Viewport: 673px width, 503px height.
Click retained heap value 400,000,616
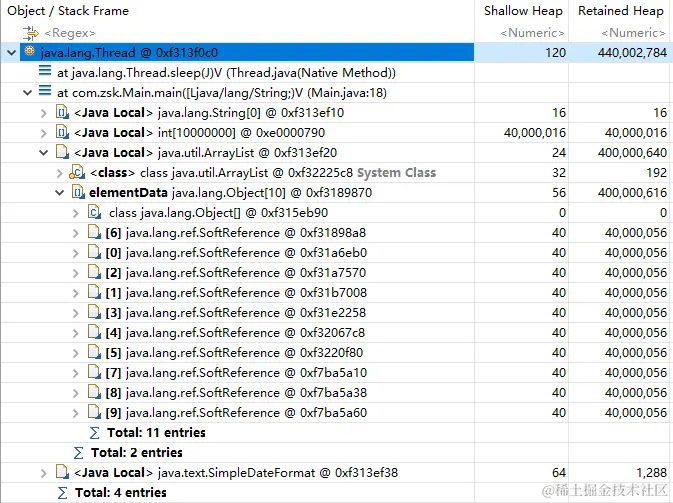[632, 193]
